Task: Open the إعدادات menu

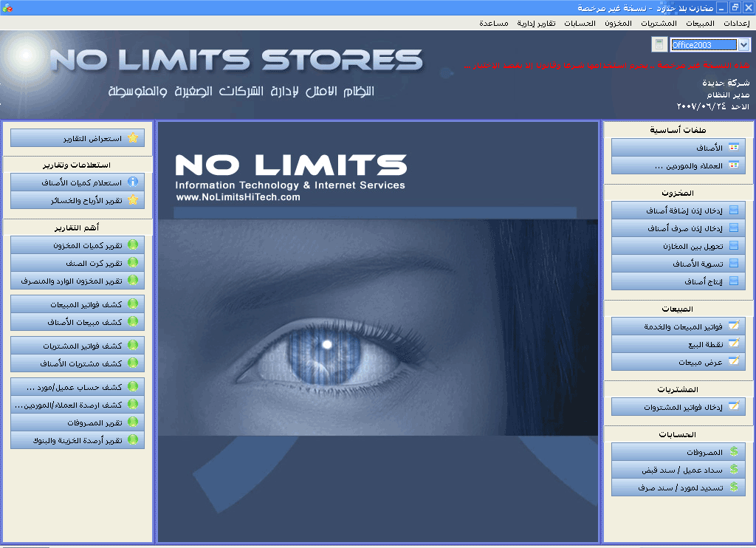Action: click(x=736, y=23)
